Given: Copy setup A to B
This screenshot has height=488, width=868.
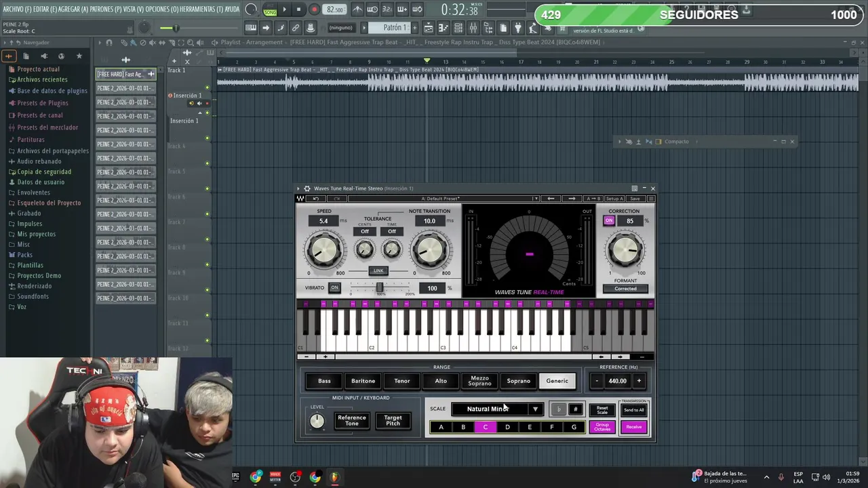Looking at the screenshot, I should point(593,199).
